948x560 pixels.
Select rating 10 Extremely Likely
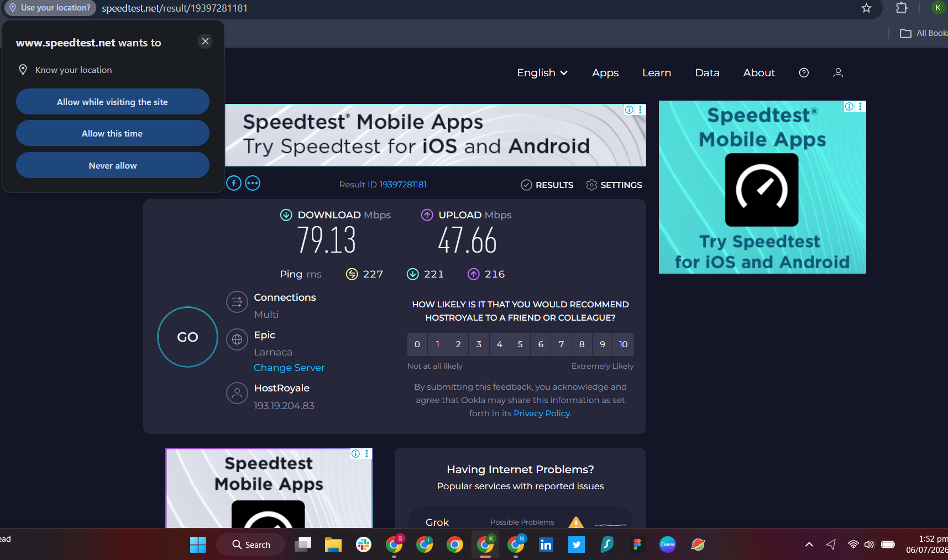(x=623, y=344)
